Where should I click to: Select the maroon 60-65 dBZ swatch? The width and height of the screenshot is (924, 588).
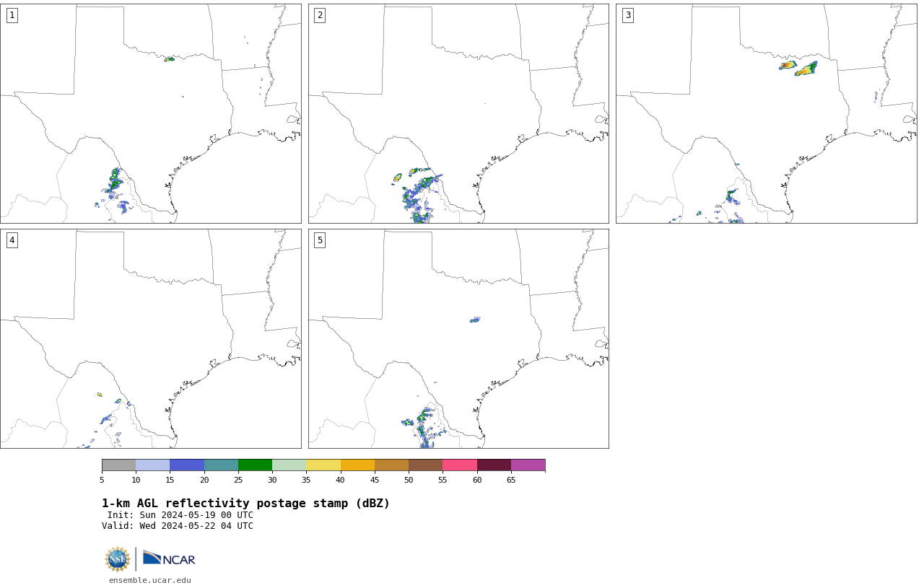pos(494,465)
